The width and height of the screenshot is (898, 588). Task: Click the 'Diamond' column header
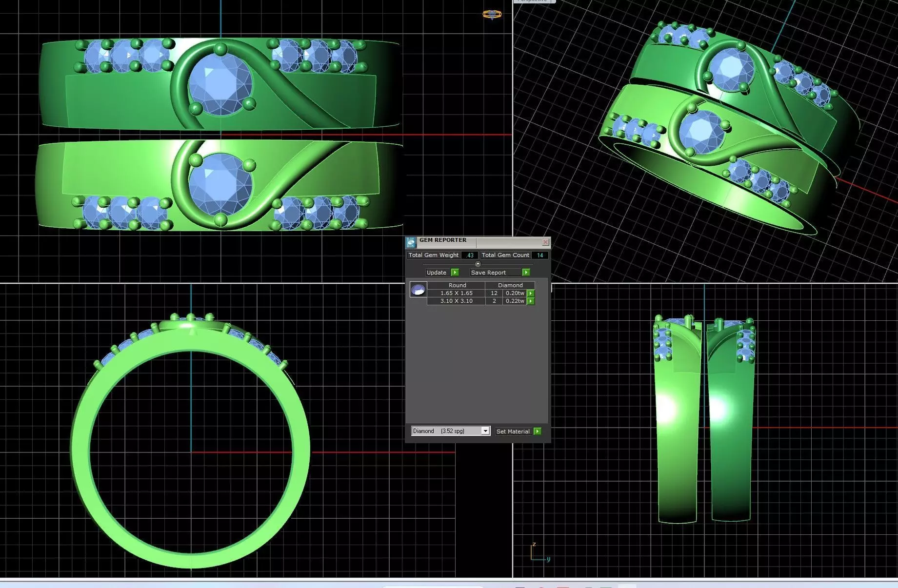[510, 285]
